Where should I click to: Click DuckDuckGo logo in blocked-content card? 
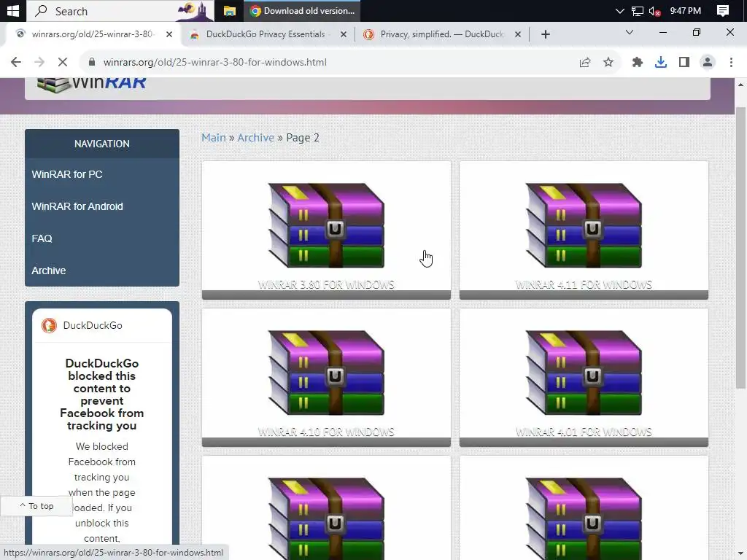(49, 326)
